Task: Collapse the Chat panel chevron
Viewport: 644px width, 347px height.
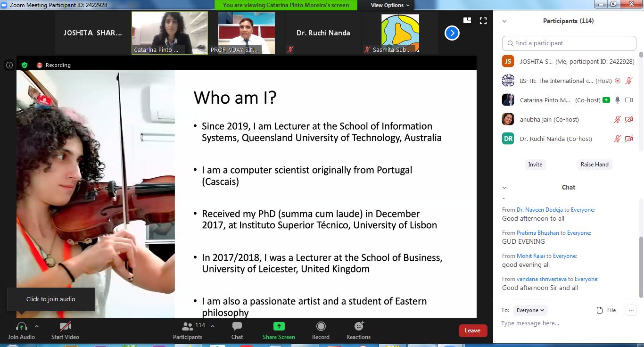Action: [504, 188]
